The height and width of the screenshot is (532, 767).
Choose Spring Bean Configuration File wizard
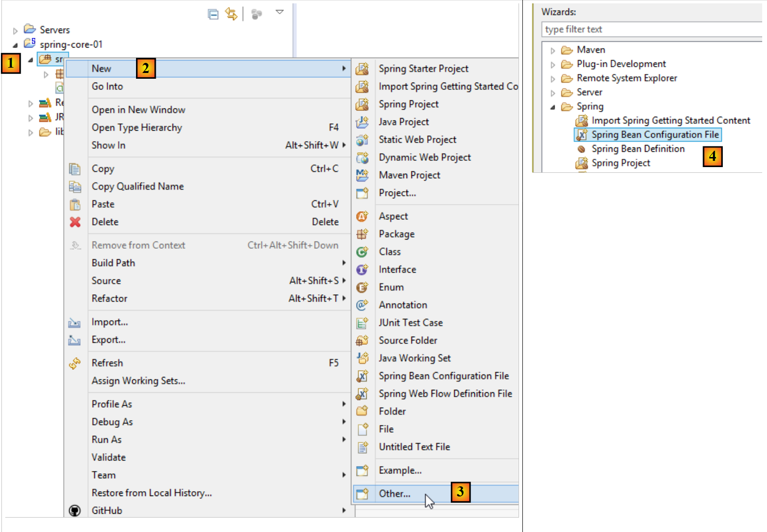(x=655, y=135)
